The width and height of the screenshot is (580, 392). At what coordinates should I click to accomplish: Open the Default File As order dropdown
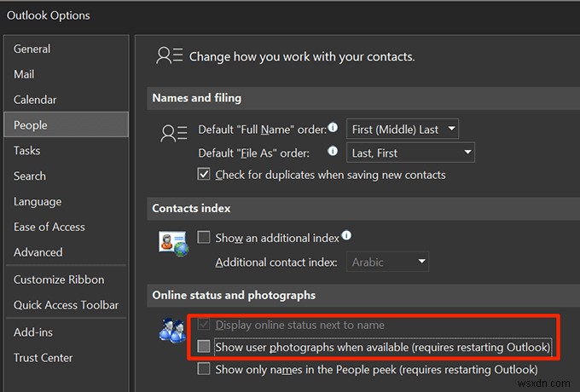click(410, 153)
